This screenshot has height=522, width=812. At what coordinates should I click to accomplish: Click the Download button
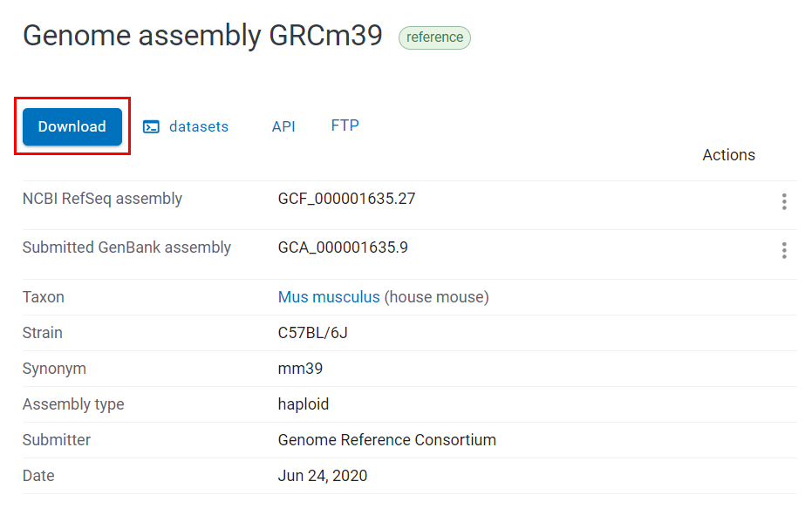(x=72, y=126)
